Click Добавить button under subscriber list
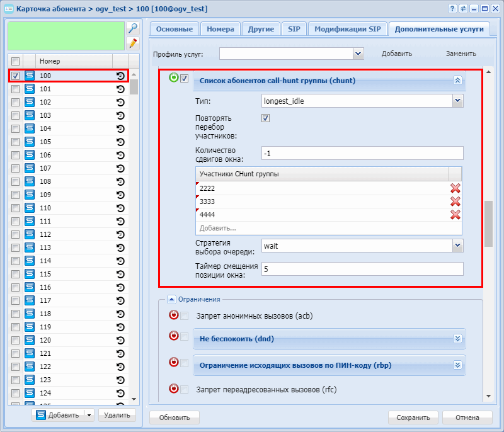Screen dimensions: 504x432 (58, 415)
